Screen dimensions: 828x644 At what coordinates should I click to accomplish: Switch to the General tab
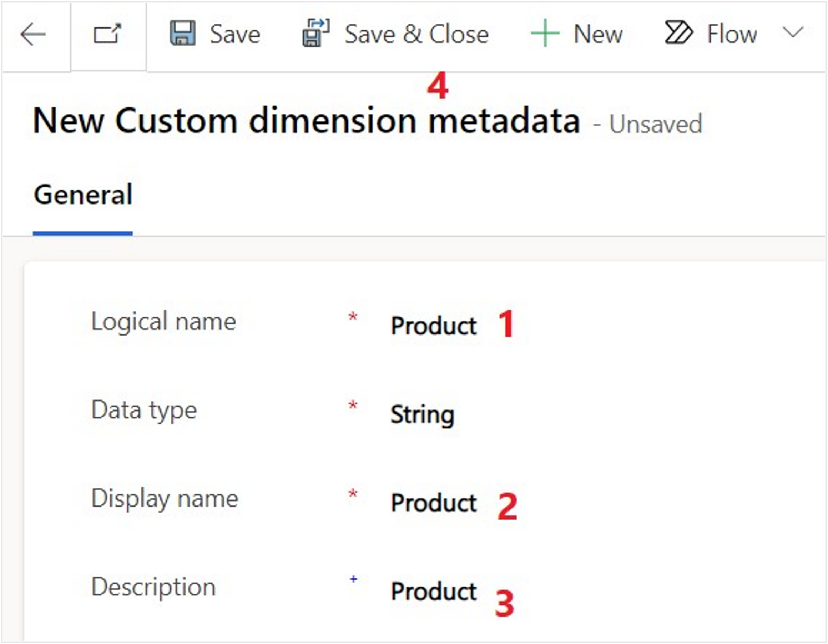click(x=83, y=195)
